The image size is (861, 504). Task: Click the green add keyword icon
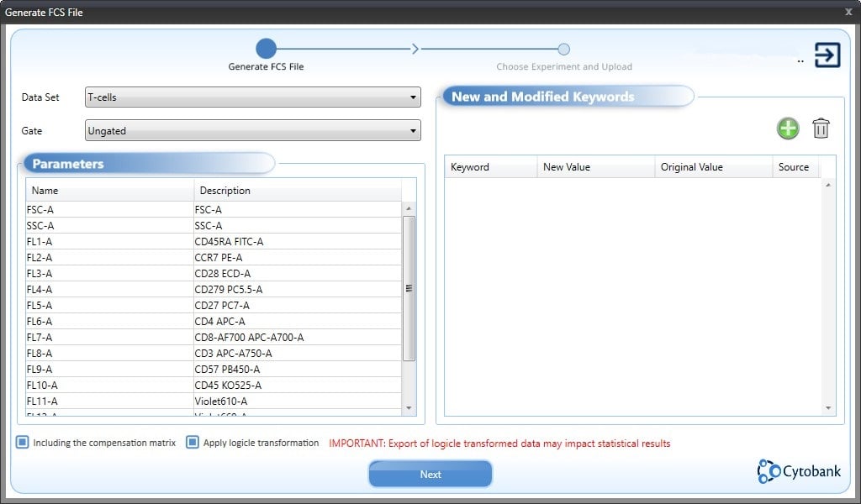point(787,129)
